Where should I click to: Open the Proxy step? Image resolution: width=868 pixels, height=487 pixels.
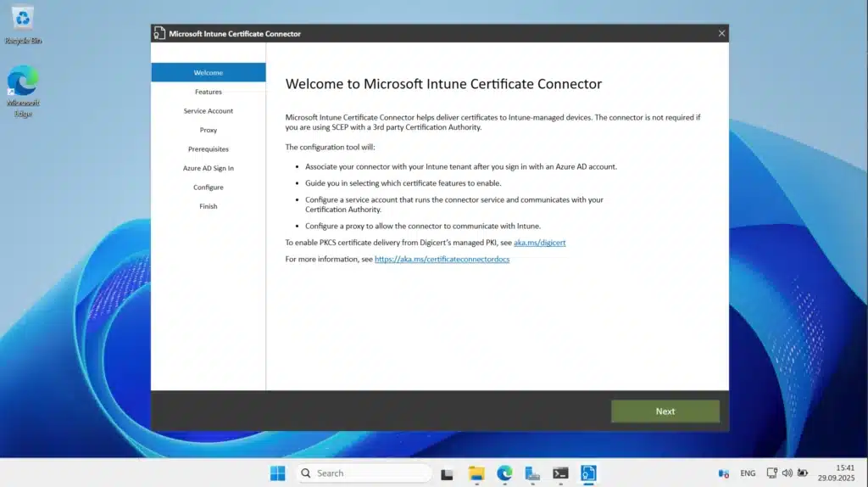click(209, 130)
